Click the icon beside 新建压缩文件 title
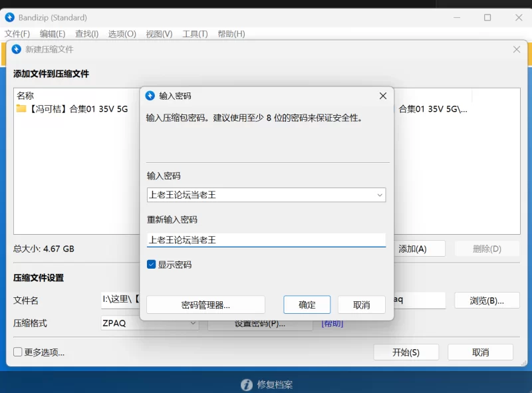The height and width of the screenshot is (393, 532). point(16,49)
